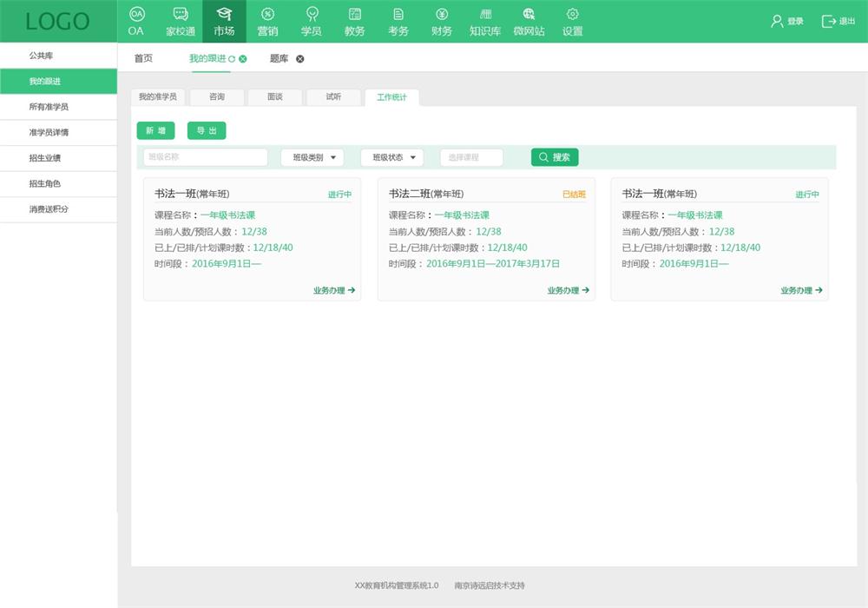This screenshot has height=608, width=868.
Task: Close the 题库 tab
Action: (300, 59)
